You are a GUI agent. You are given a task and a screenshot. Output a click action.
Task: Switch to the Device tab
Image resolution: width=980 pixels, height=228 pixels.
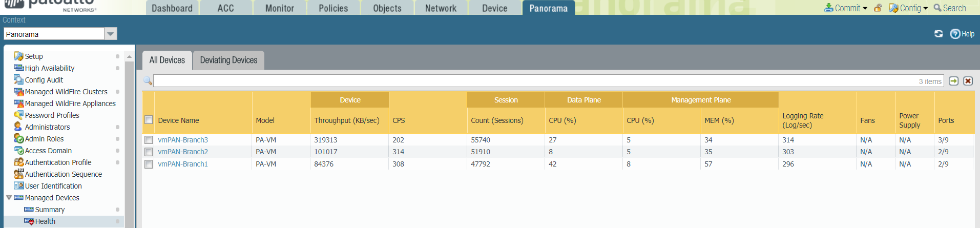tap(495, 8)
